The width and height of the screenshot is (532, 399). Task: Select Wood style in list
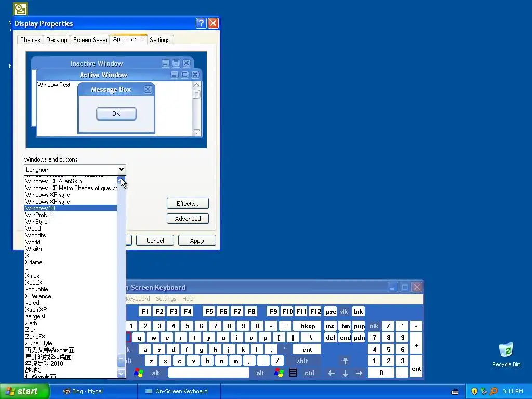point(71,229)
